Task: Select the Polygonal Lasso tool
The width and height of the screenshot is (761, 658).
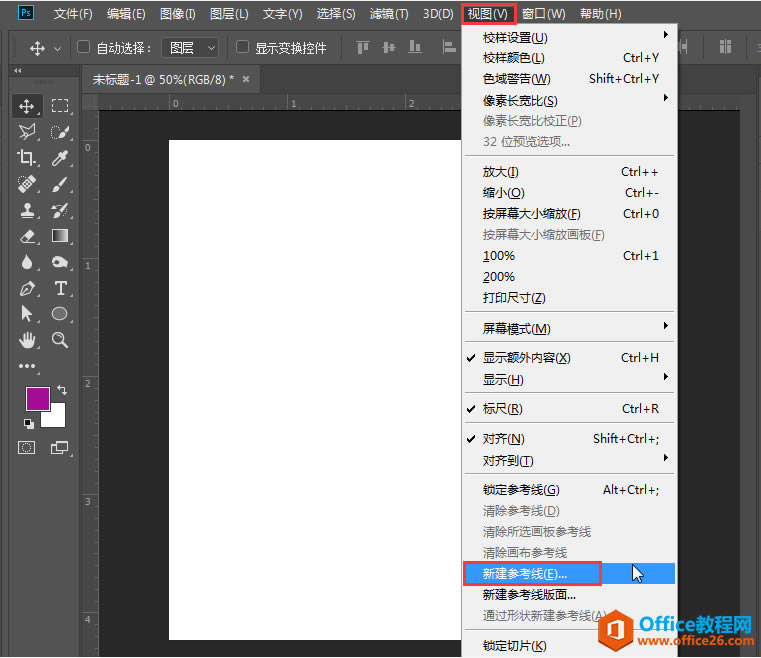Action: point(27,132)
